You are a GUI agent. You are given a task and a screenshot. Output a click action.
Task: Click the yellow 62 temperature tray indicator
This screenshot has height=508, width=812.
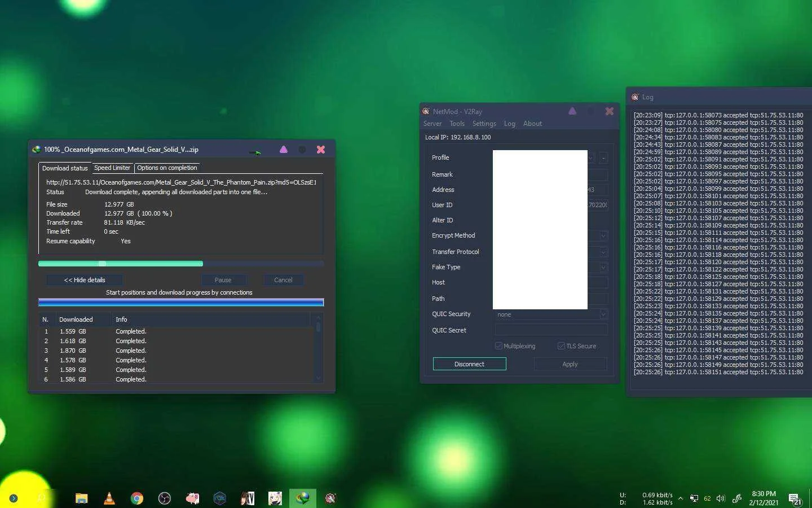[x=707, y=498]
